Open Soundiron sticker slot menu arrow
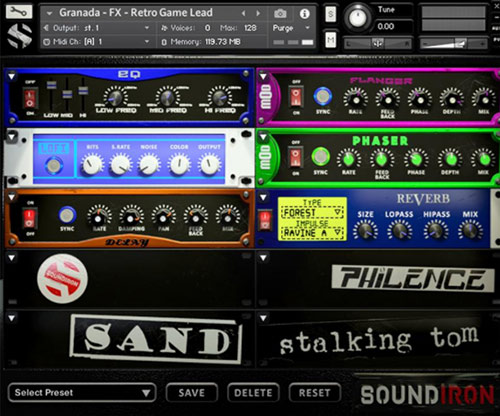The height and width of the screenshot is (416, 500). [x=12, y=258]
